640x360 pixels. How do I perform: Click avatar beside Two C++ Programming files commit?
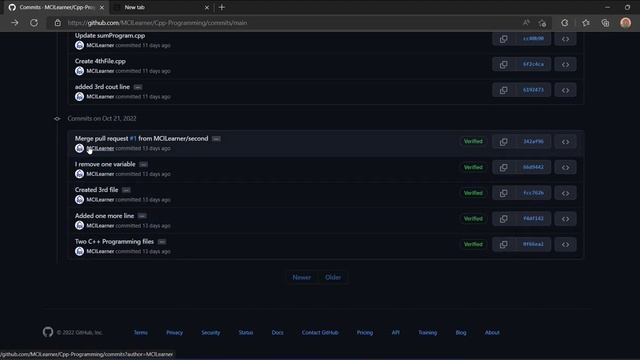(x=80, y=251)
